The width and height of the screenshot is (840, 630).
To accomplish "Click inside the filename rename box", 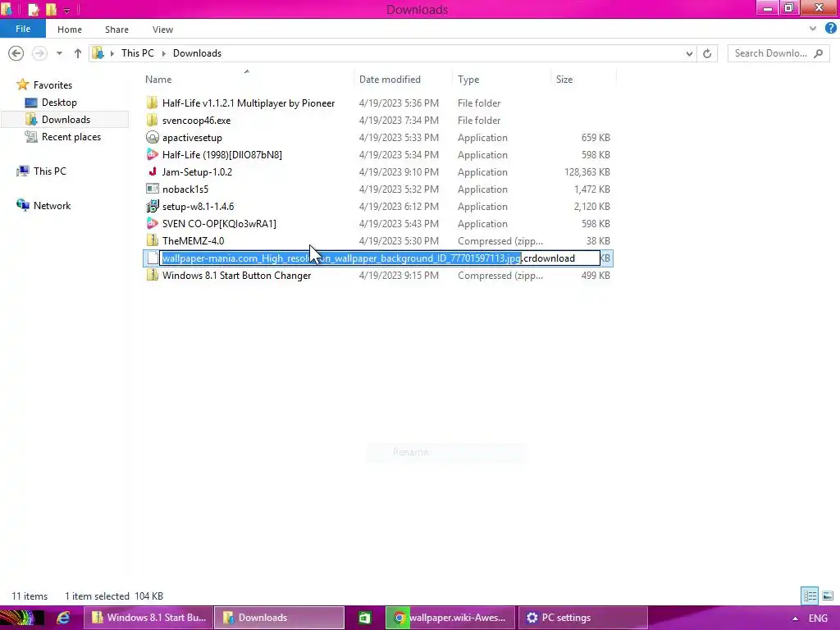I will click(x=380, y=258).
